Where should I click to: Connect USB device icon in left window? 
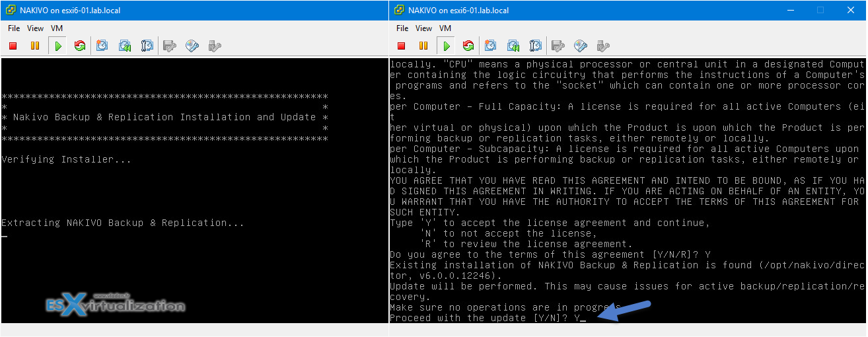coord(215,46)
